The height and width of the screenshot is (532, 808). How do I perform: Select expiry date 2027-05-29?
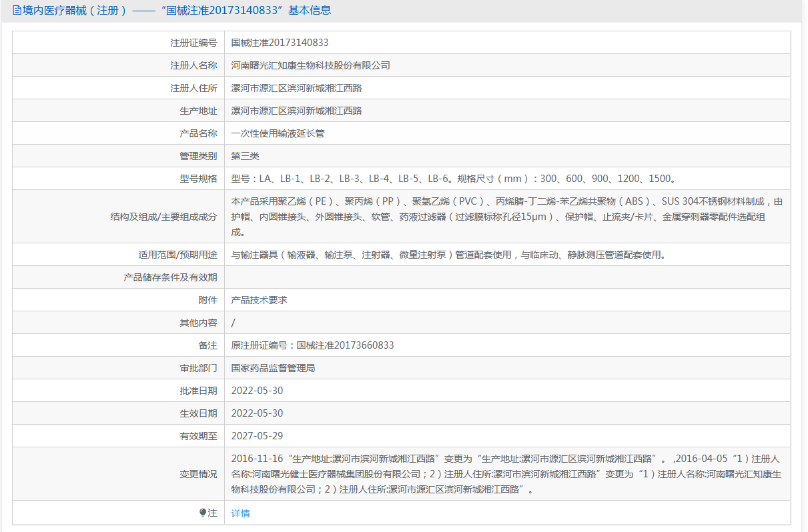(x=257, y=436)
